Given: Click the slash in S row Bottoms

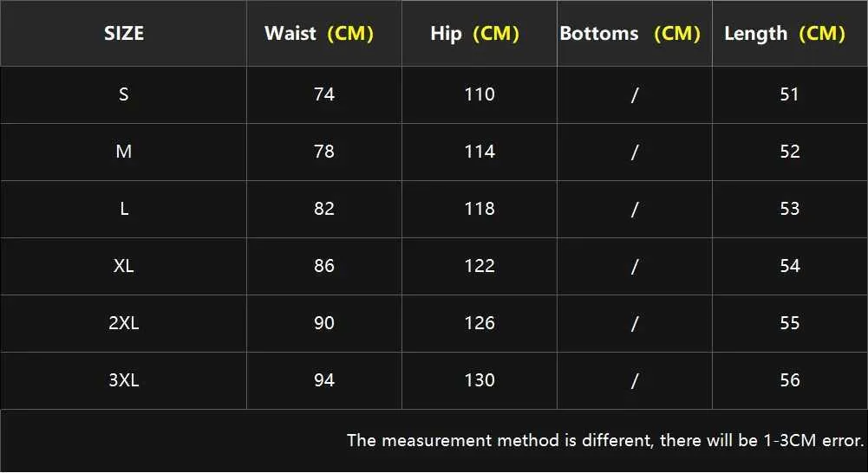Looking at the screenshot, I should (x=635, y=95).
